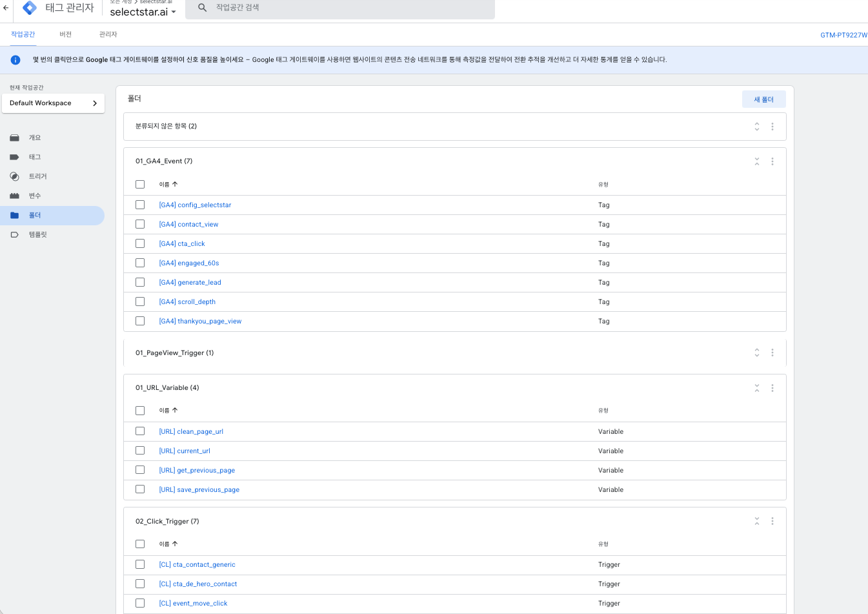
Task: Click the 새 폴더 button
Action: click(764, 99)
